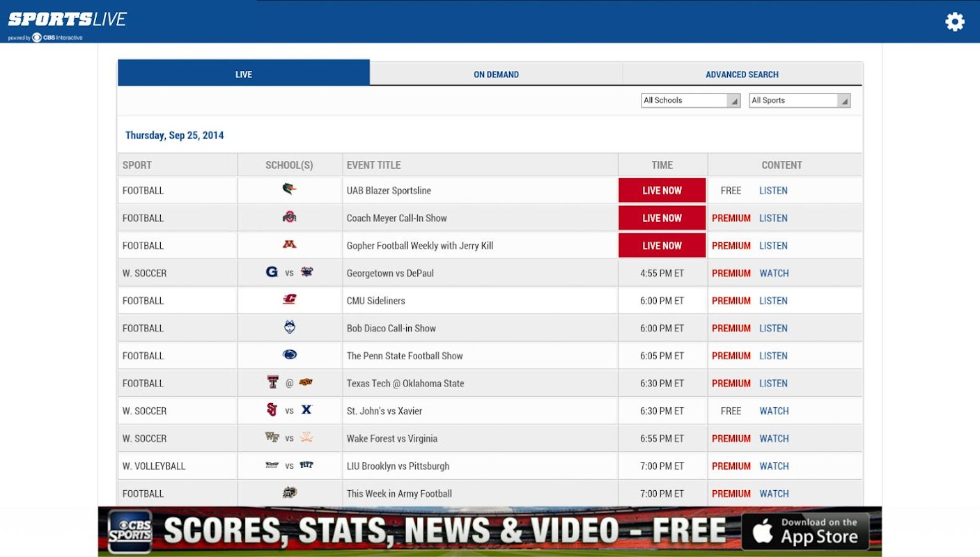Click the School(s) column header

click(290, 165)
